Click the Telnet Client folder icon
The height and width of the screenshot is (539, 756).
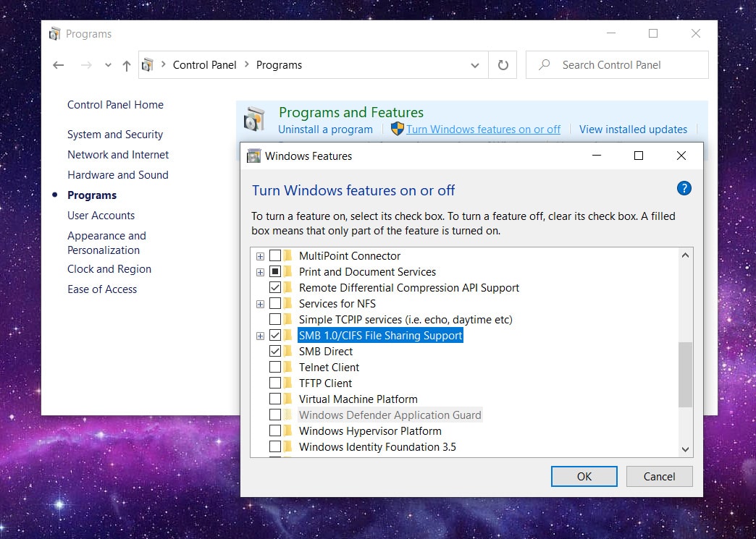288,367
